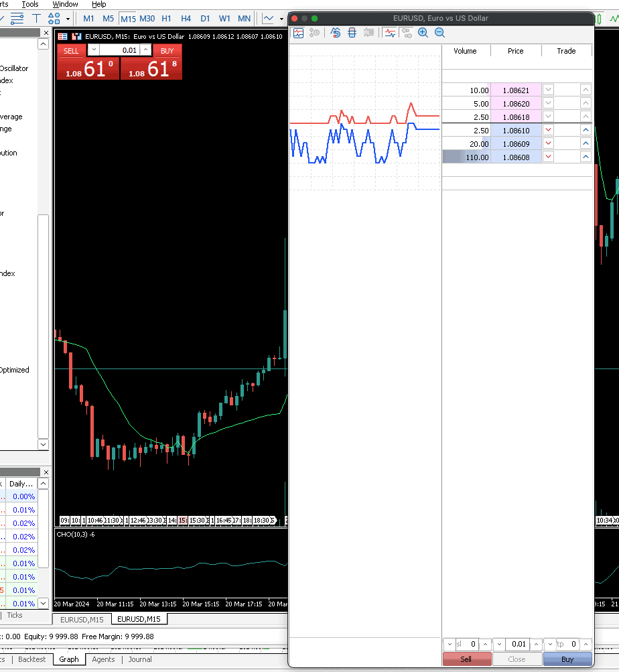Click buy arrow at price 1.08610
Viewport: 619px width, 672px height.
586,130
